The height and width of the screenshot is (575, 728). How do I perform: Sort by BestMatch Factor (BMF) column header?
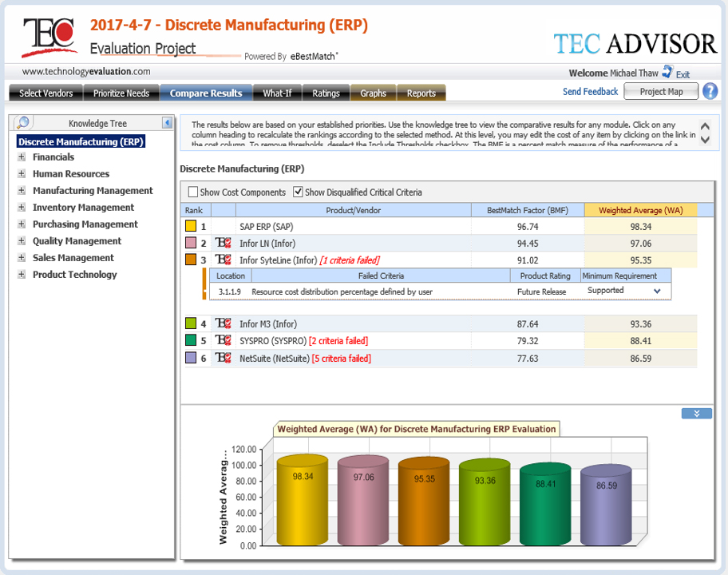point(528,210)
